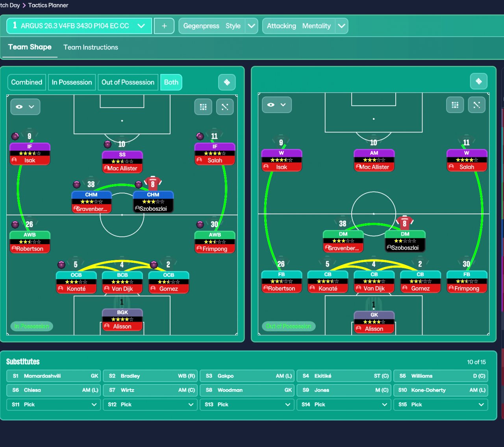Screen dimensions: 504x447
Task: Open Team Instructions tab
Action: coord(91,47)
